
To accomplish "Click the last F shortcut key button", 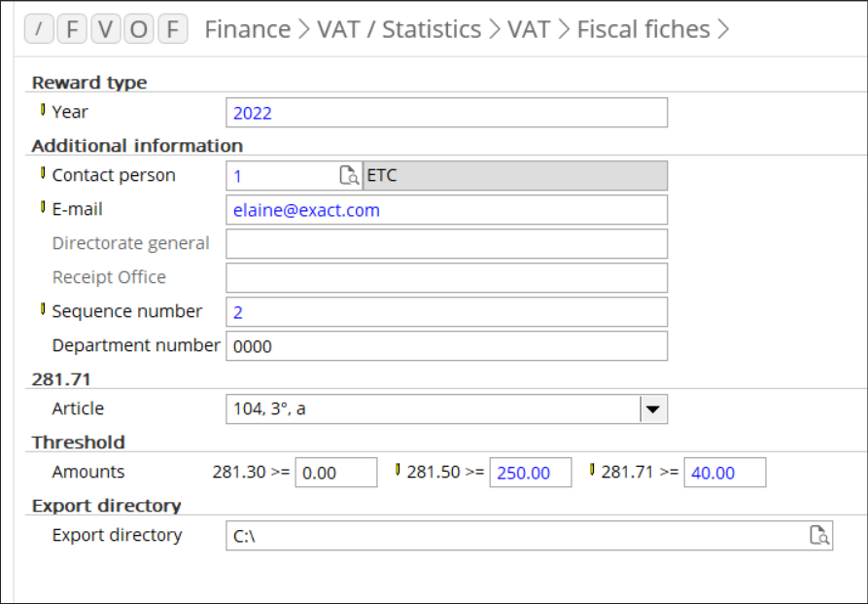I will pos(172,30).
